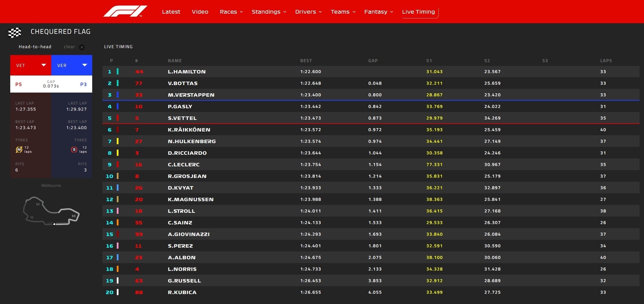644x304 pixels.
Task: Select the C.SAINZ row name
Action: (x=180, y=223)
